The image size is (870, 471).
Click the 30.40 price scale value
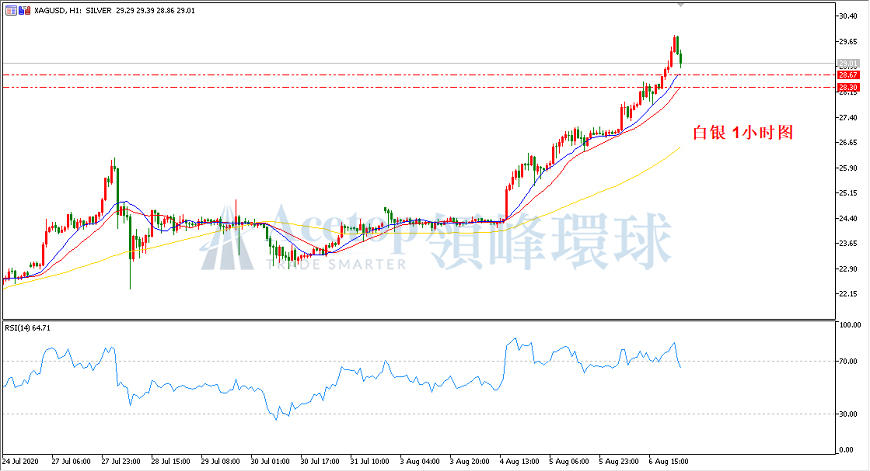pos(847,16)
